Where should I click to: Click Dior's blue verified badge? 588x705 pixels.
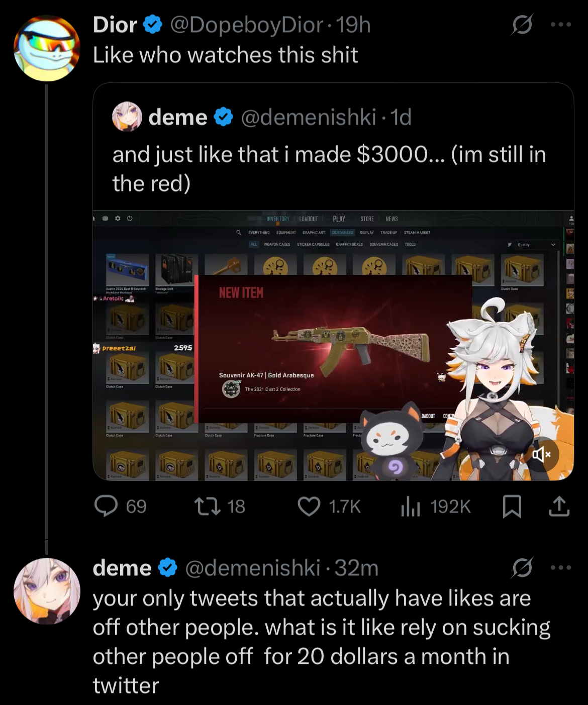153,25
